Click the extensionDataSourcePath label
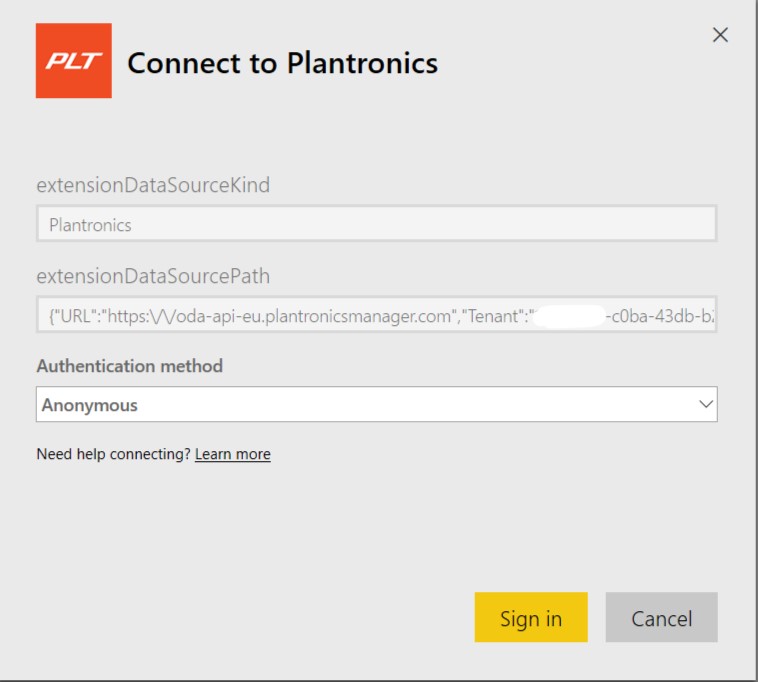This screenshot has height=682, width=758. pos(153,276)
